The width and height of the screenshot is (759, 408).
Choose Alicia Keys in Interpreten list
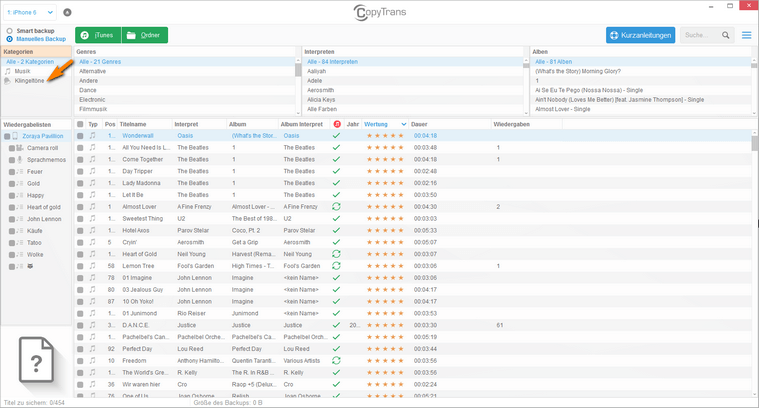pos(321,99)
